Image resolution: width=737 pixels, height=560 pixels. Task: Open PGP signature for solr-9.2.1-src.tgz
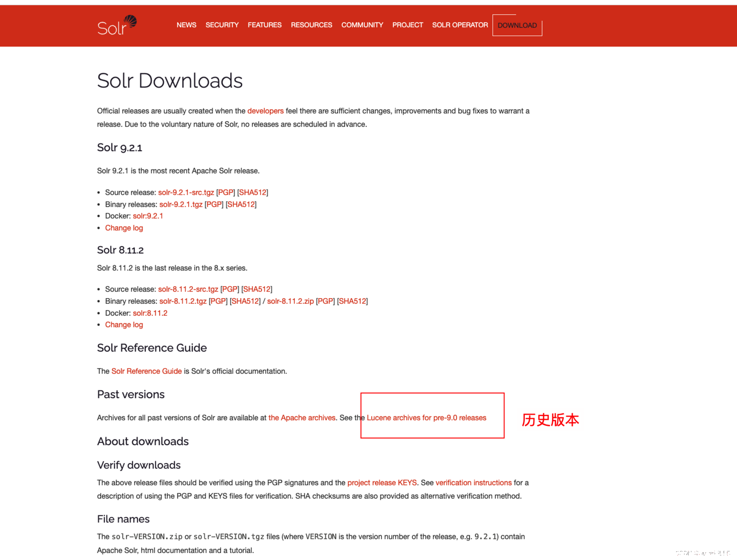tap(226, 192)
